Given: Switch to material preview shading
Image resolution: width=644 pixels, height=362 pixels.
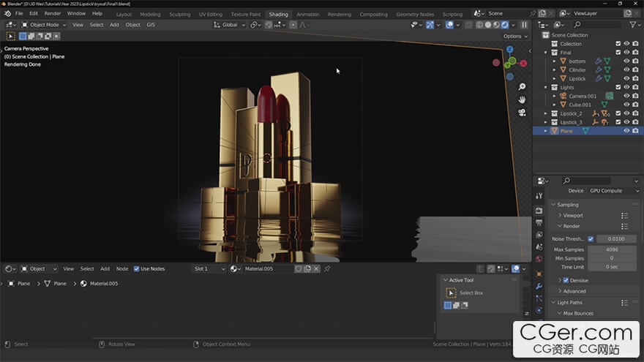Looking at the screenshot, I should 496,25.
